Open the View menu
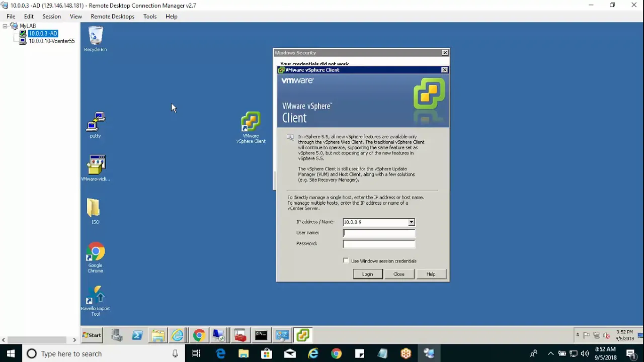This screenshot has height=362, width=644. tap(76, 17)
